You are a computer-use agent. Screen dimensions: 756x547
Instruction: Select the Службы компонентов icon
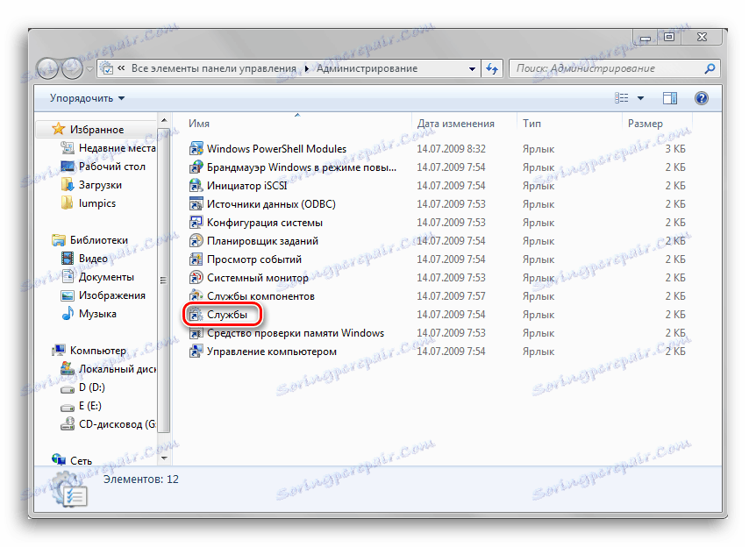(196, 296)
